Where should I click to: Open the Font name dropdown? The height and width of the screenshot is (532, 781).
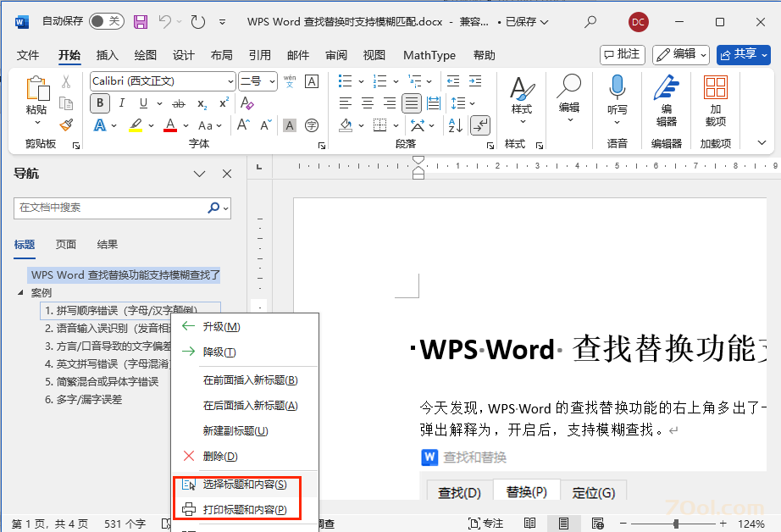(x=230, y=81)
